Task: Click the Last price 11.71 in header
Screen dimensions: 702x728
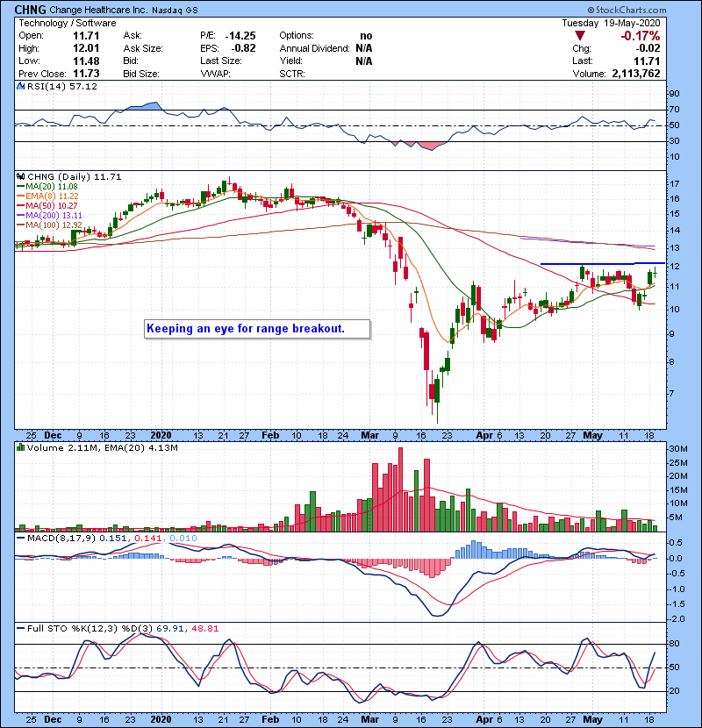Action: (x=647, y=61)
